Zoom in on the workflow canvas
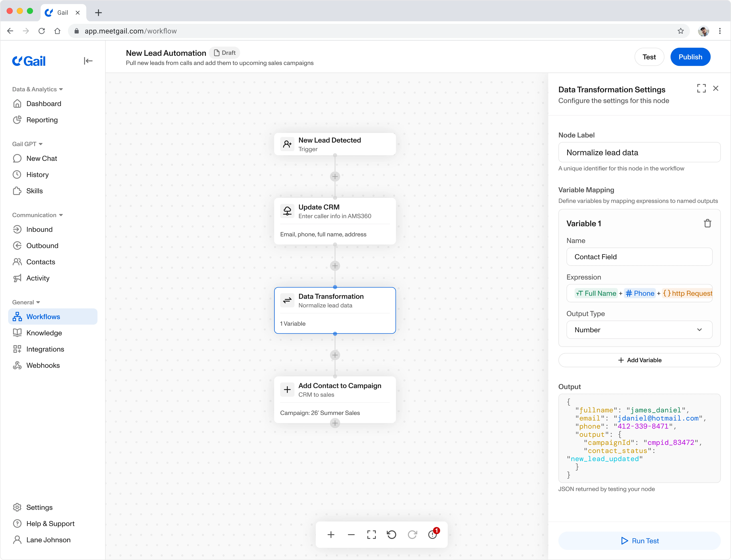The width and height of the screenshot is (731, 560). pyautogui.click(x=331, y=535)
